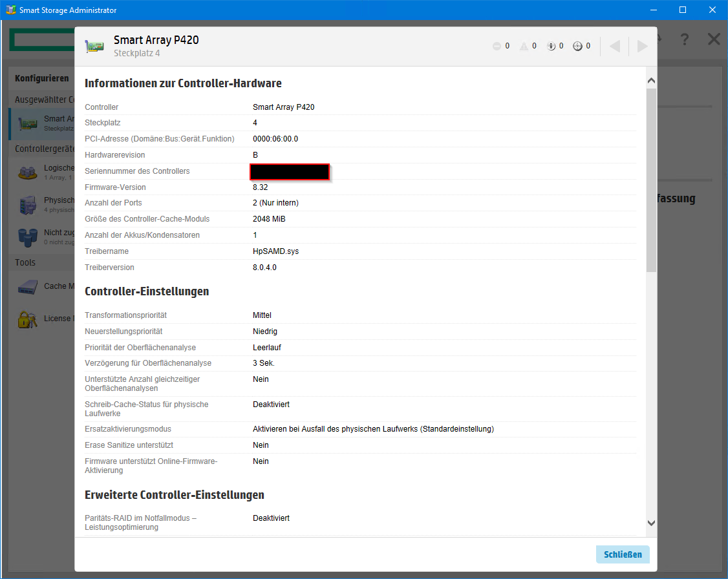Click Neuerstellungspriorität value Niedrig
Viewport: 728px width, 579px height.
[264, 332]
